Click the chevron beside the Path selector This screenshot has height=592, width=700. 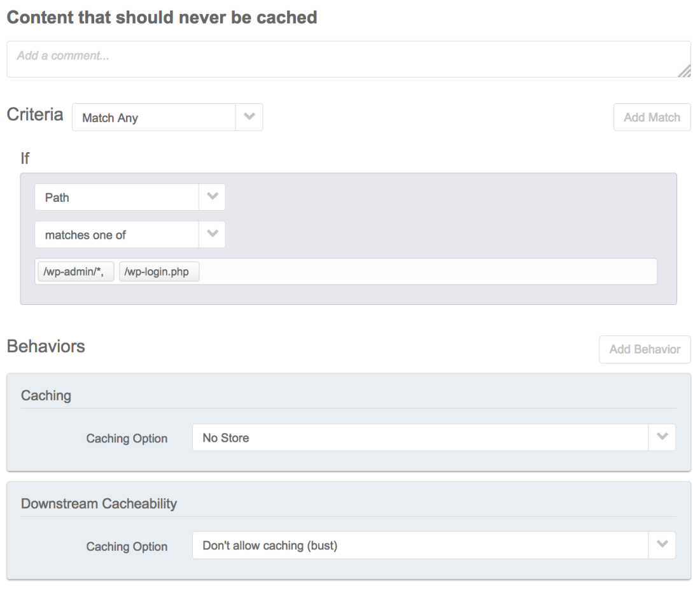(x=212, y=197)
